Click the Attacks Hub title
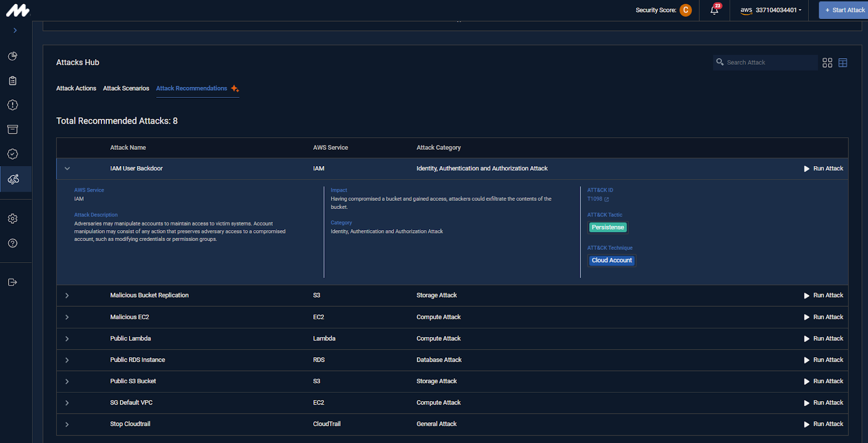The height and width of the screenshot is (443, 868). 78,62
